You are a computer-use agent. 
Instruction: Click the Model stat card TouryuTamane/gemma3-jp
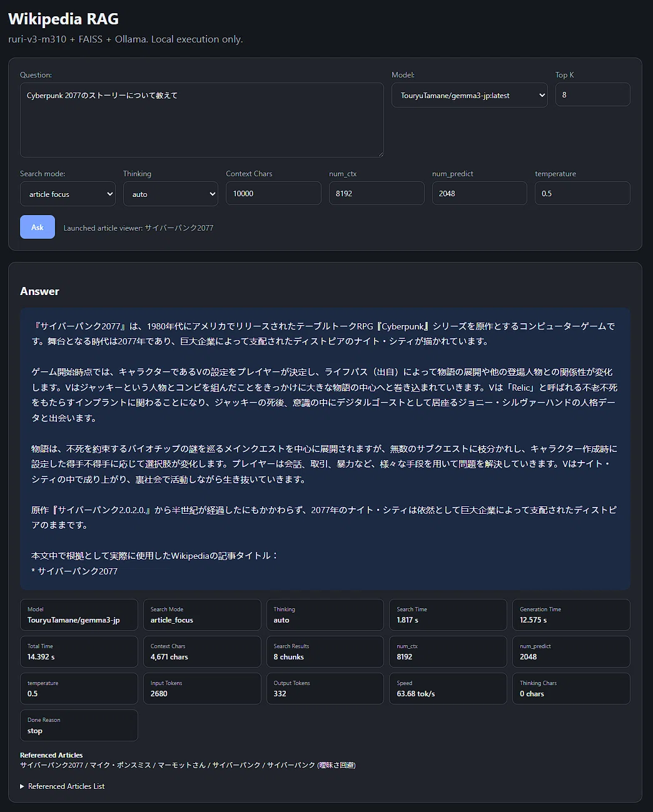click(79, 615)
